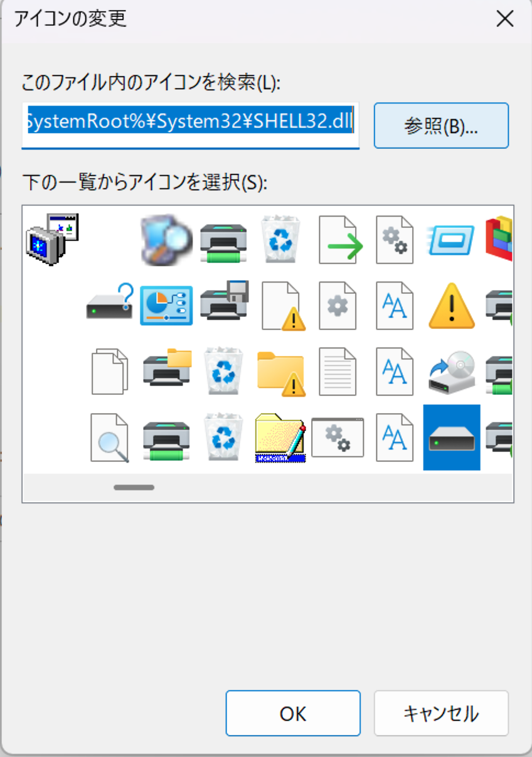532x757 pixels.
Task: Select the standalone yellow warning triangle icon
Action: click(x=451, y=306)
